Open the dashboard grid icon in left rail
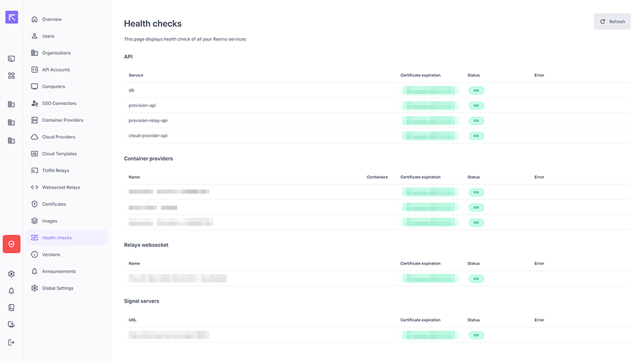The width and height of the screenshot is (644, 363). click(12, 75)
